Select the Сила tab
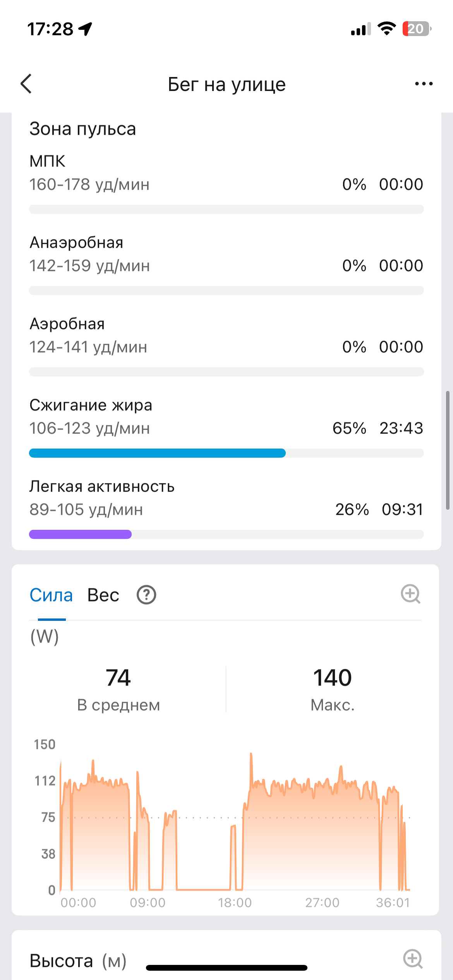This screenshot has width=453, height=980. coord(51,595)
